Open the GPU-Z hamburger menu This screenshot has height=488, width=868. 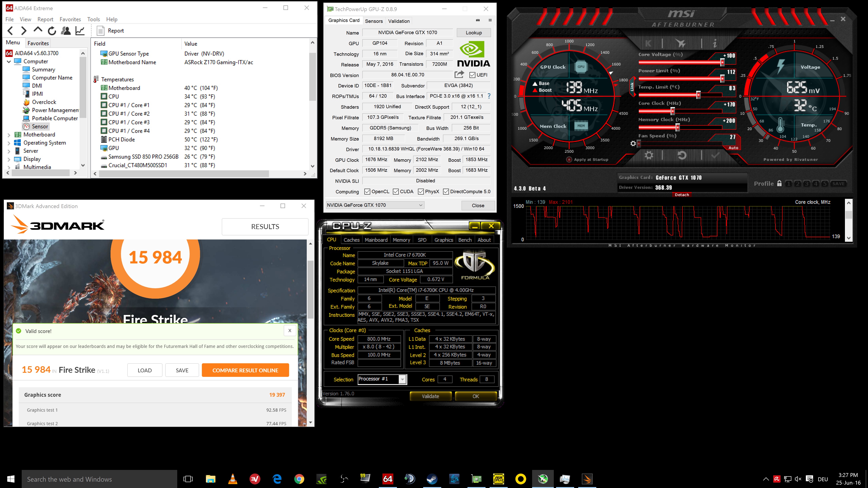[x=490, y=20]
